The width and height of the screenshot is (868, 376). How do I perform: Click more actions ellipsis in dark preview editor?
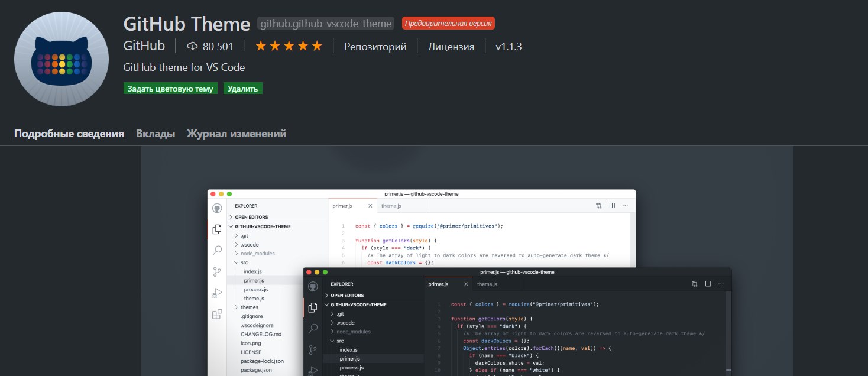(721, 284)
